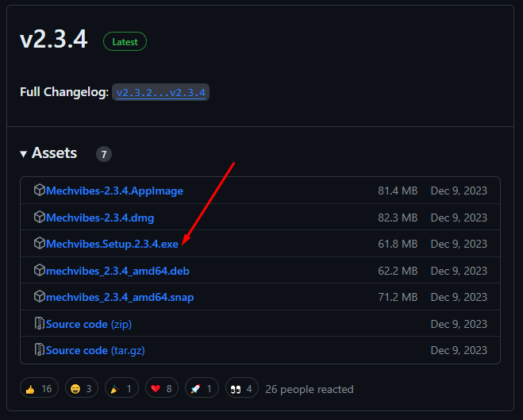Screen dimensions: 523x420
Task: Click the "26 people reacted" text
Action: tap(310, 389)
